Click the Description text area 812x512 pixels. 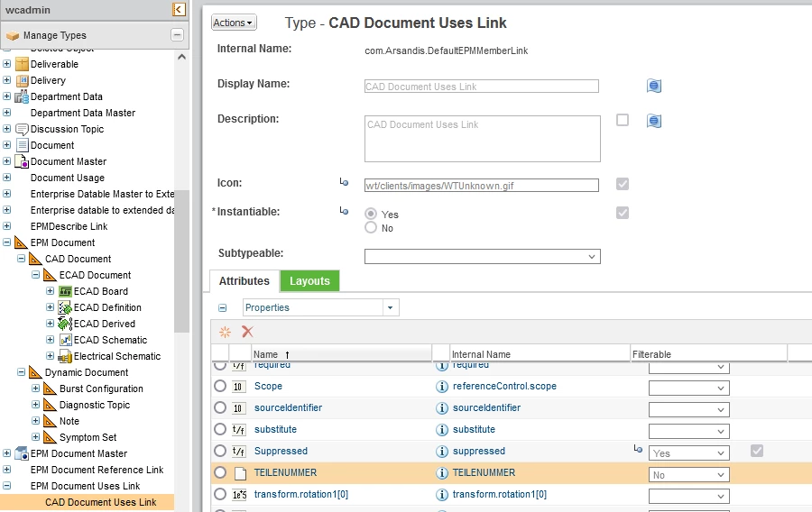[x=483, y=139]
